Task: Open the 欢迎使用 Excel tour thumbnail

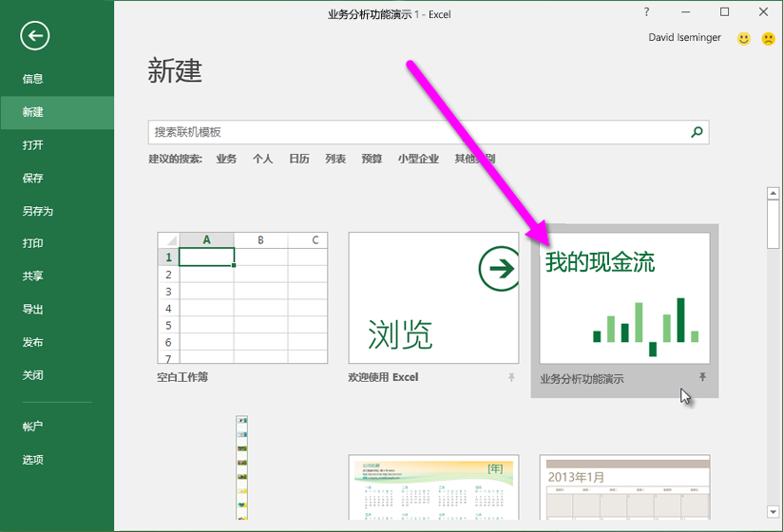Action: pos(433,298)
